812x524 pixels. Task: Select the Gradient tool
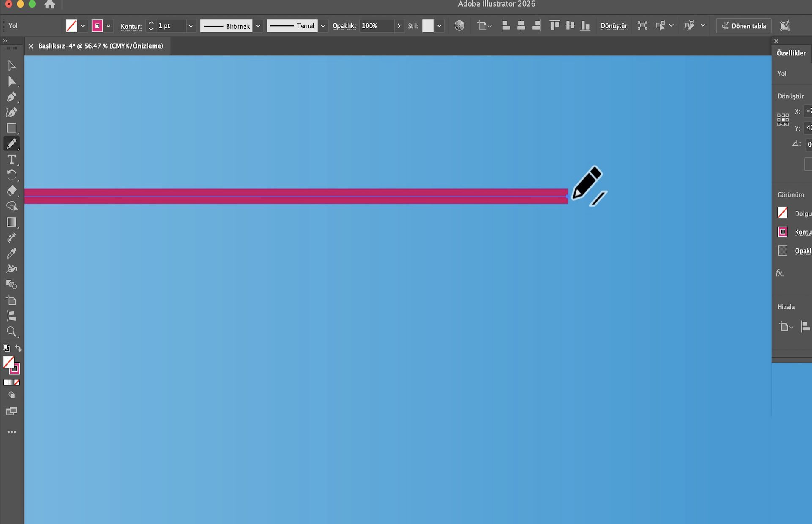coord(11,222)
